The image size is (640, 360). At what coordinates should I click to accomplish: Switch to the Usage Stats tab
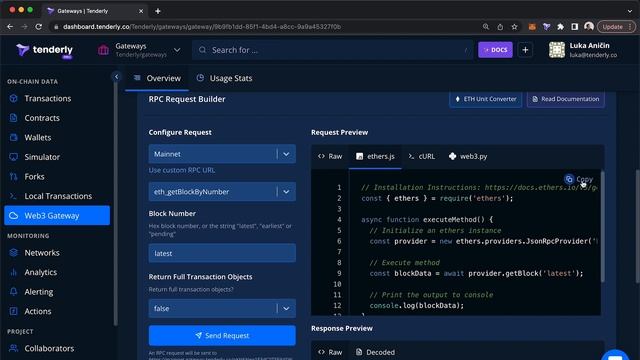point(224,78)
